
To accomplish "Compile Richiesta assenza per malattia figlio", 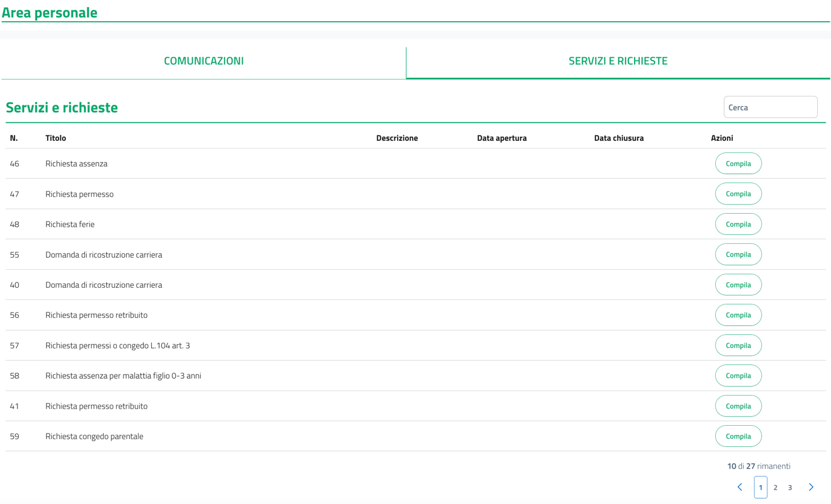I will [x=738, y=376].
